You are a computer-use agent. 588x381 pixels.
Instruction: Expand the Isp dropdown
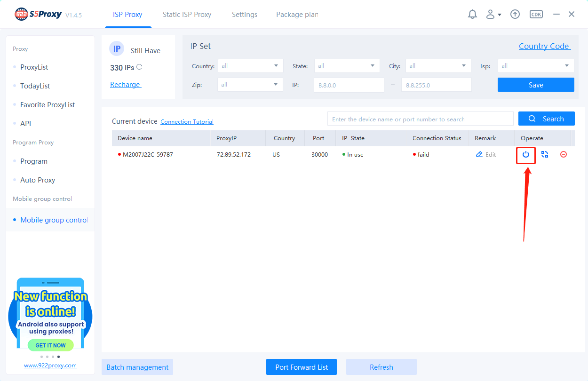(x=536, y=66)
